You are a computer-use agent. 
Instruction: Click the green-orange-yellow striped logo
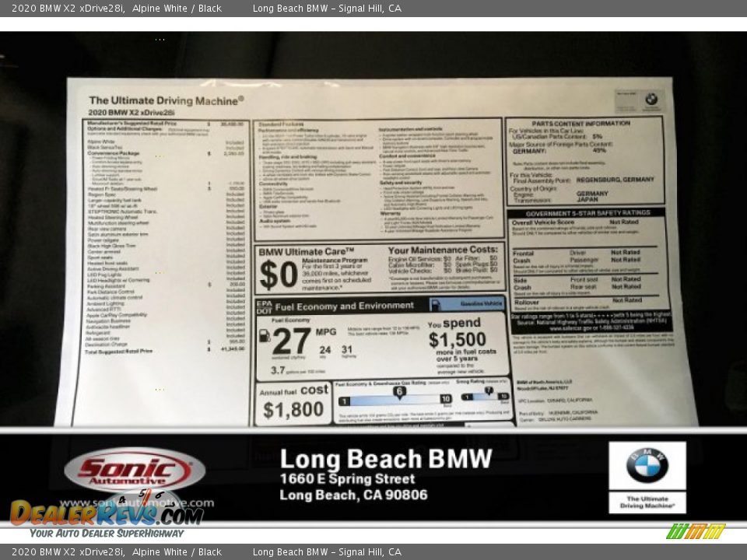[x=696, y=531]
